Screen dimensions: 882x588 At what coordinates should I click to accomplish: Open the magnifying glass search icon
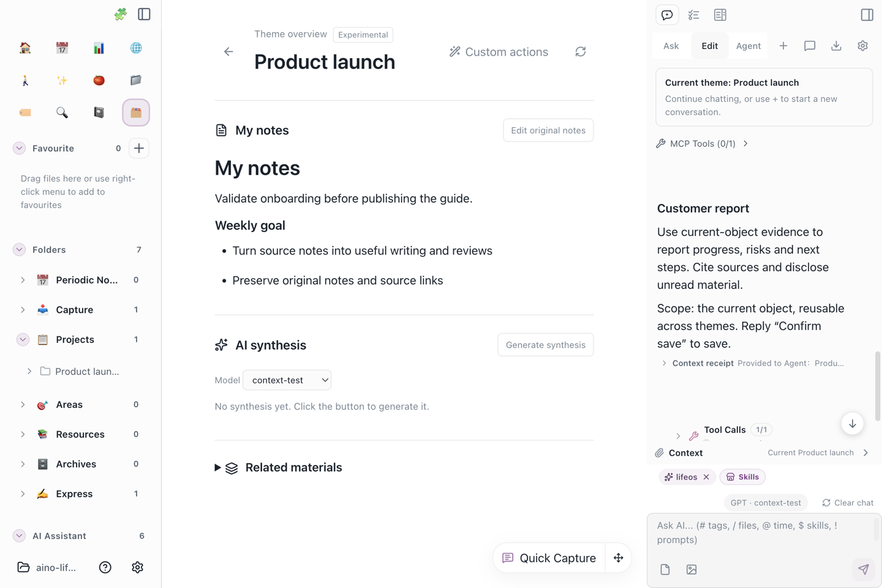(x=62, y=113)
